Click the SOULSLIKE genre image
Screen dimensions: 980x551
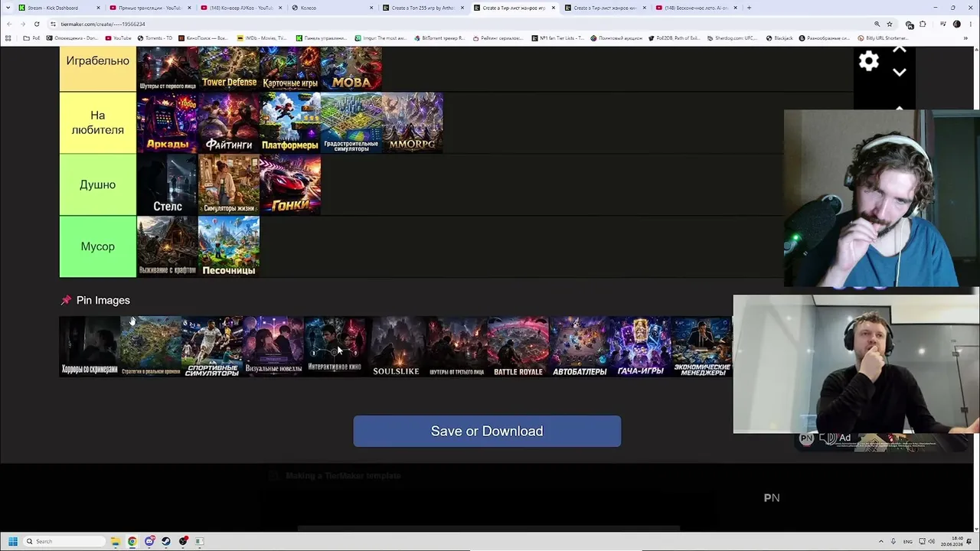pyautogui.click(x=396, y=347)
